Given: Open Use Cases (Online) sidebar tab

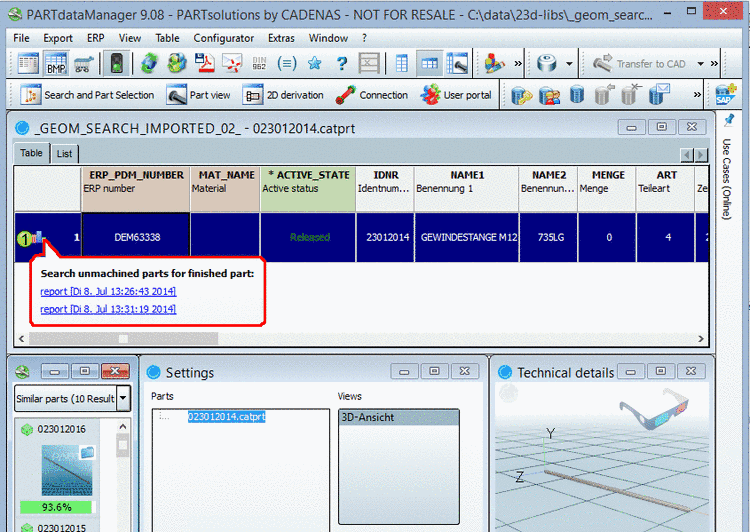Looking at the screenshot, I should pos(726,179).
